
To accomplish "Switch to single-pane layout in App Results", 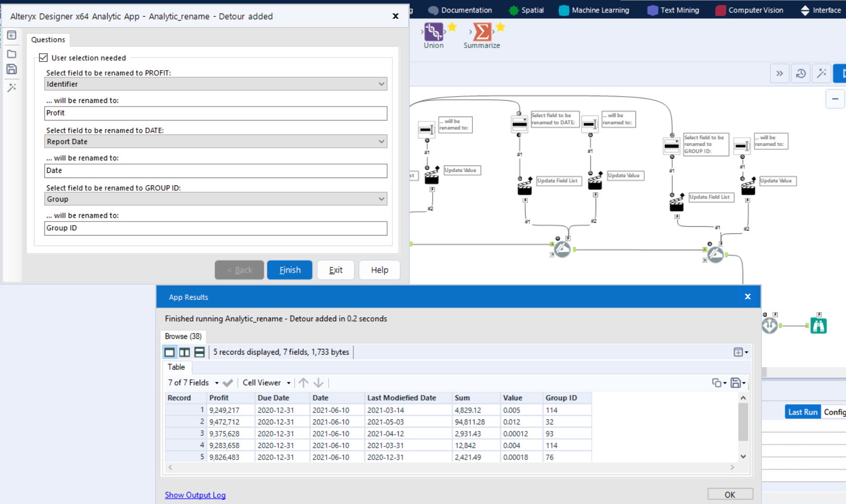I will pos(169,352).
